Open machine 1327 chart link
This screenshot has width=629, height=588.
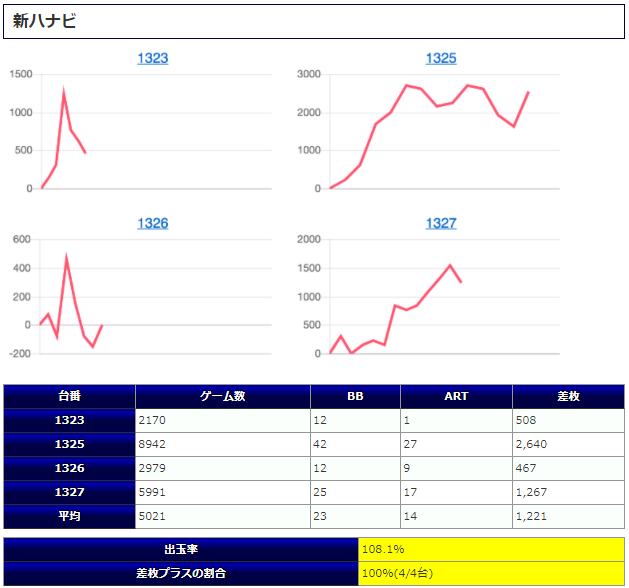[440, 223]
